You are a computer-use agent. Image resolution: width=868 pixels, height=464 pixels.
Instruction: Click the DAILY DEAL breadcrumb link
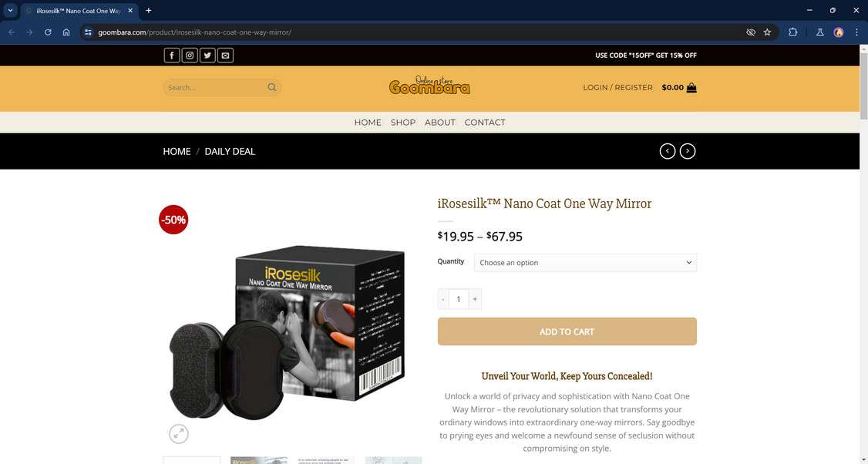(230, 151)
